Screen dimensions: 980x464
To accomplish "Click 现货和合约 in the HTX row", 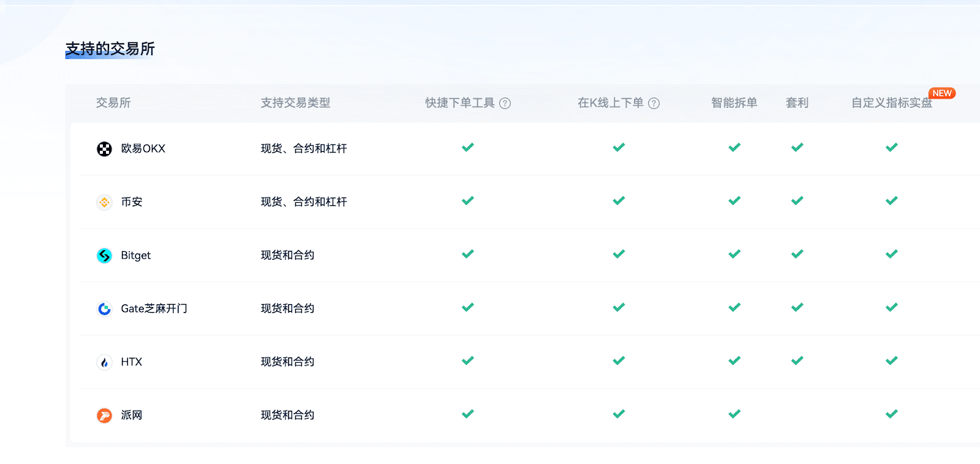I will [288, 362].
